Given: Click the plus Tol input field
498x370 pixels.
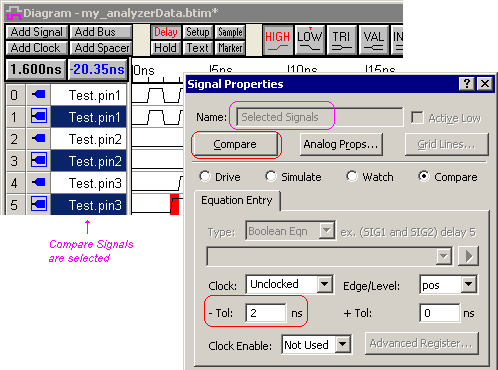Looking at the screenshot, I should 440,313.
